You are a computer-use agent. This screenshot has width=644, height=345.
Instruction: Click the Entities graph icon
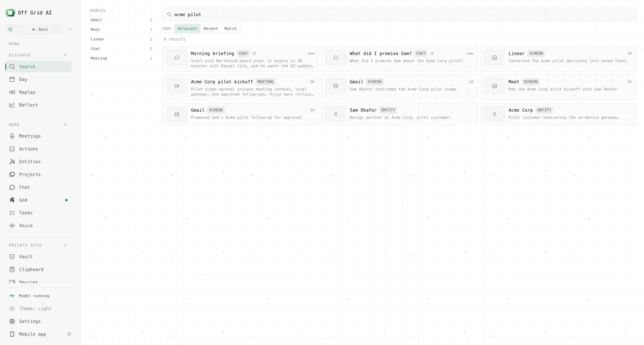[x=12, y=162]
